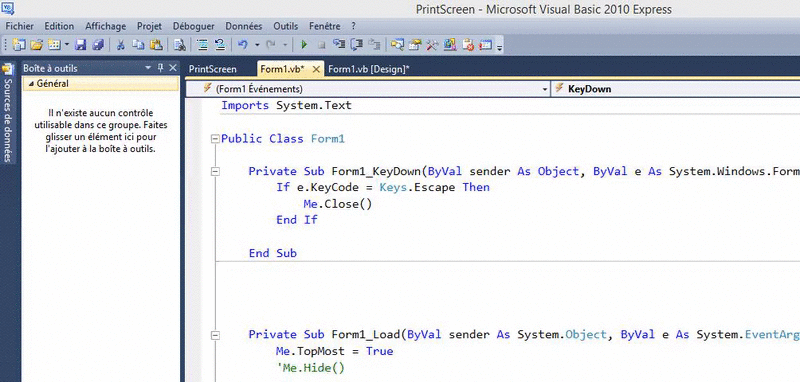Image resolution: width=800 pixels, height=382 pixels.
Task: Open the Outils menu
Action: [286, 26]
